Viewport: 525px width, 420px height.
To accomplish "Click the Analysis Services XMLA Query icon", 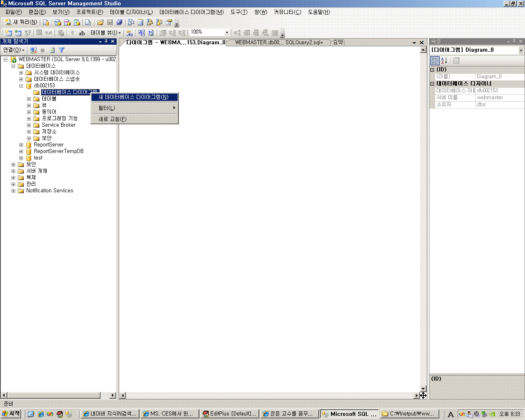I will [x=77, y=22].
